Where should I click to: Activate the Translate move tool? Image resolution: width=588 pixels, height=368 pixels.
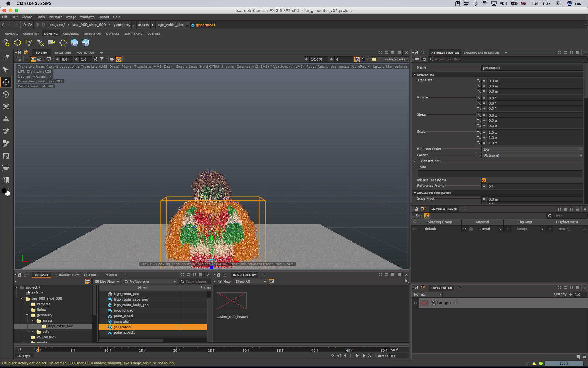6,82
